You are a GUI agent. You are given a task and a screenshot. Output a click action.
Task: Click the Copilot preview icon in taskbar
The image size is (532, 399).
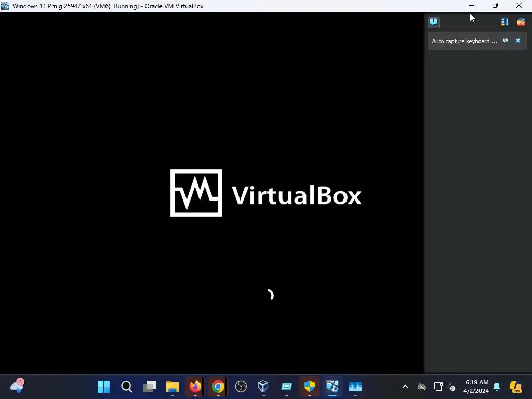coord(516,387)
